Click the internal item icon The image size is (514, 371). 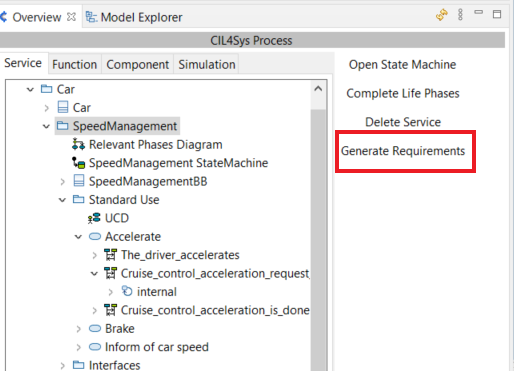[x=127, y=291]
